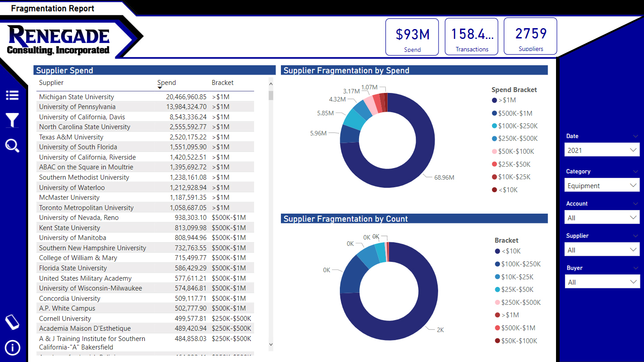Select University of California, Davis row
Screen dimensions: 644x362
click(x=145, y=117)
